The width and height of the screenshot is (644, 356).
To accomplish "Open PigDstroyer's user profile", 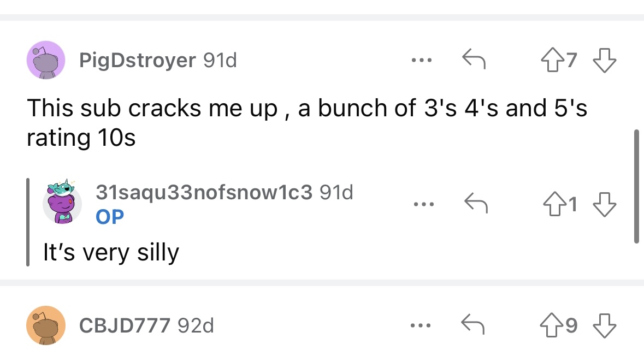I will tap(138, 60).
